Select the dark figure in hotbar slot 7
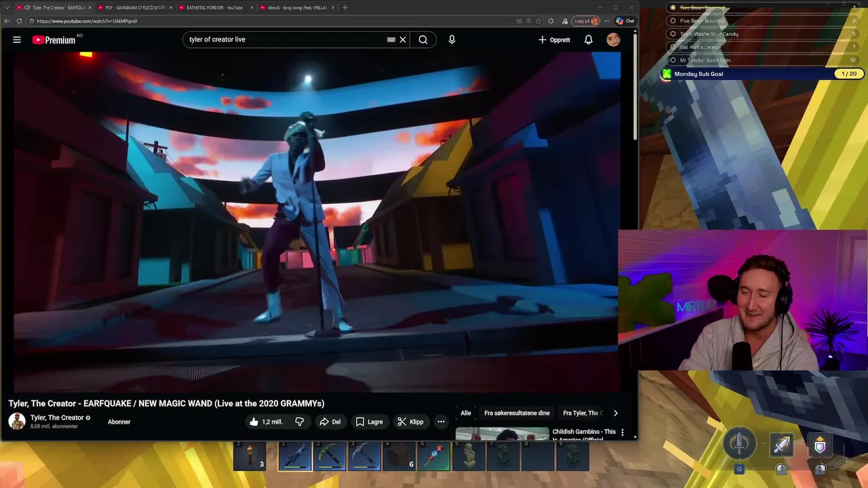 [x=503, y=456]
